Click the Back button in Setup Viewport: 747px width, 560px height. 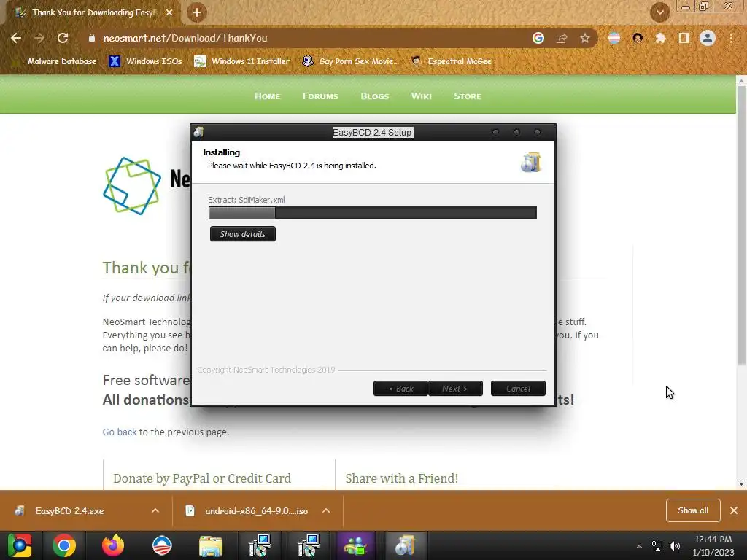(400, 389)
